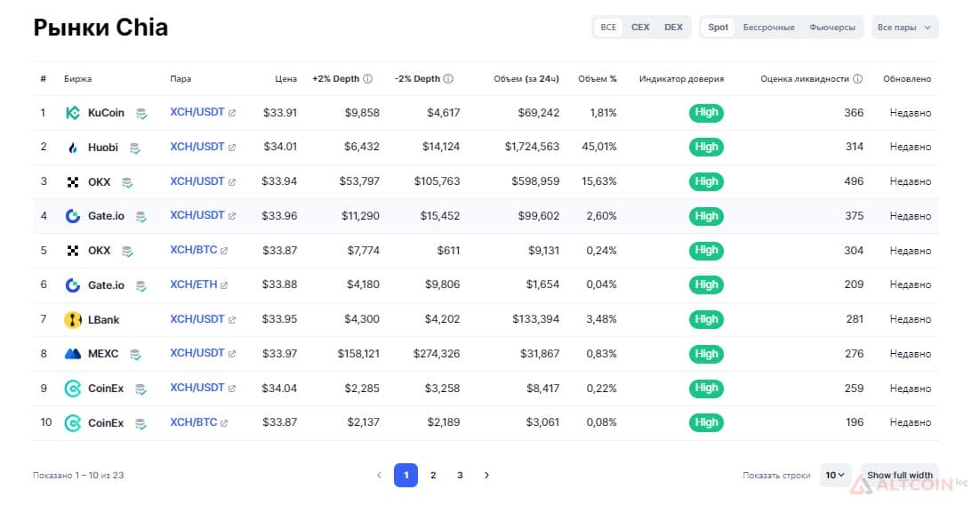Open XCH/USDT pair on Gate.io

click(x=197, y=216)
